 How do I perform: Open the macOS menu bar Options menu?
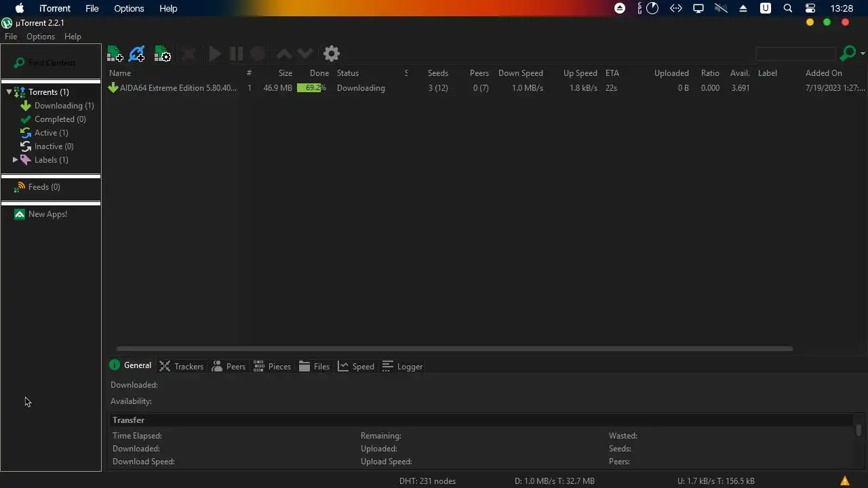(x=129, y=8)
